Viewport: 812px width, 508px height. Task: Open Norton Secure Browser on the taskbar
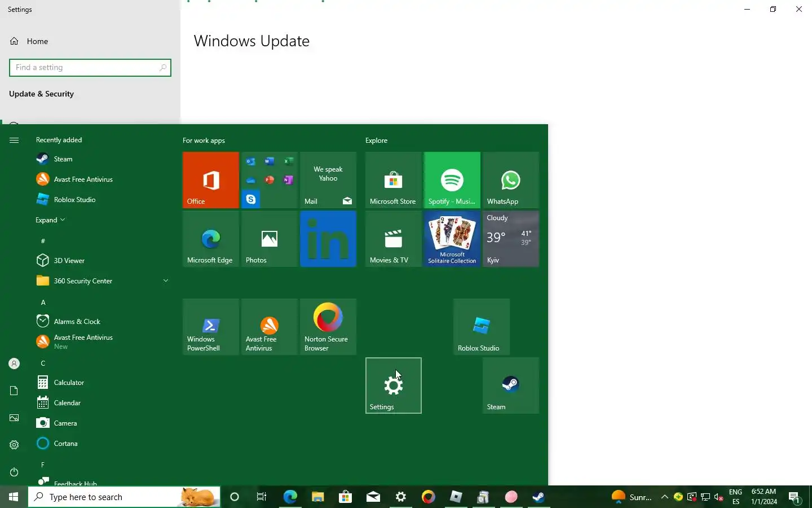[429, 497]
